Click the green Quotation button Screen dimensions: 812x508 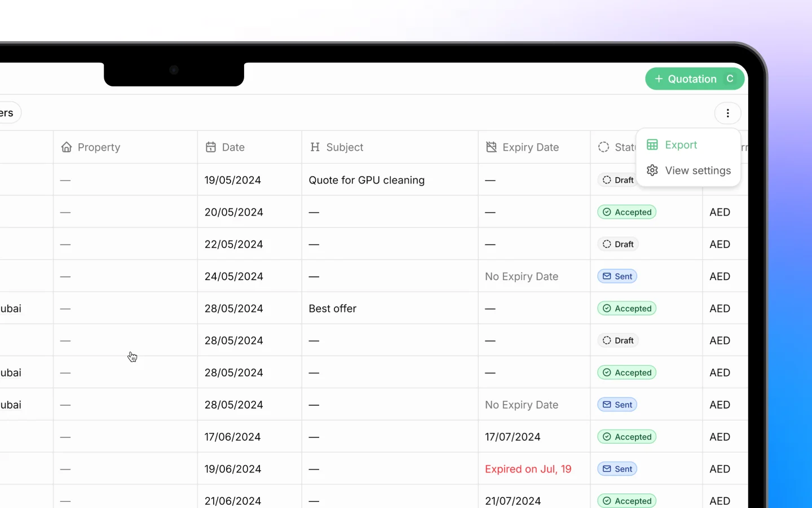695,79
